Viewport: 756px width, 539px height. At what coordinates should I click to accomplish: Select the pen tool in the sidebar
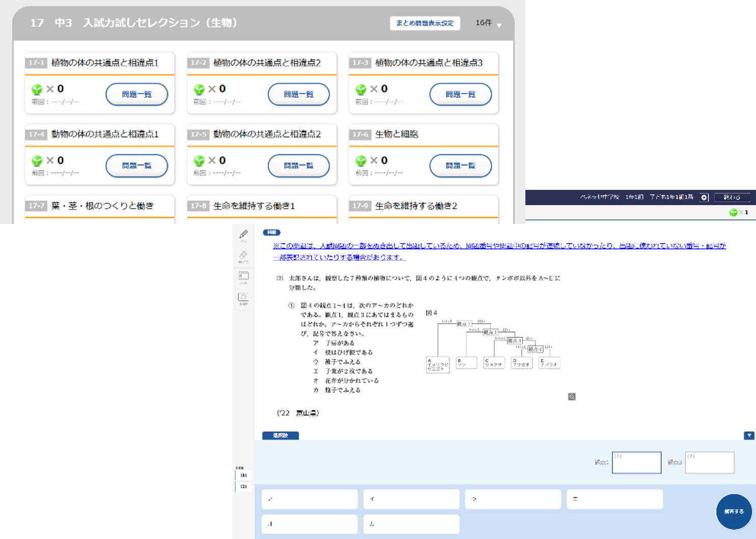pos(244,234)
